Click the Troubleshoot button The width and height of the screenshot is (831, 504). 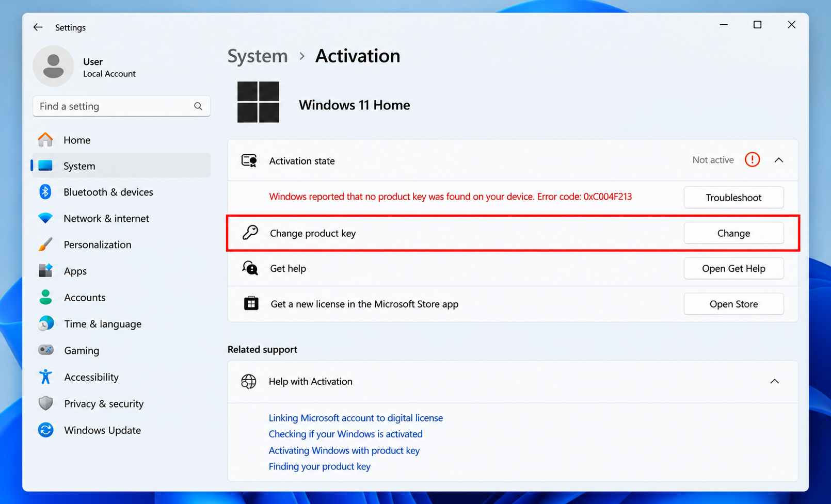coord(733,198)
